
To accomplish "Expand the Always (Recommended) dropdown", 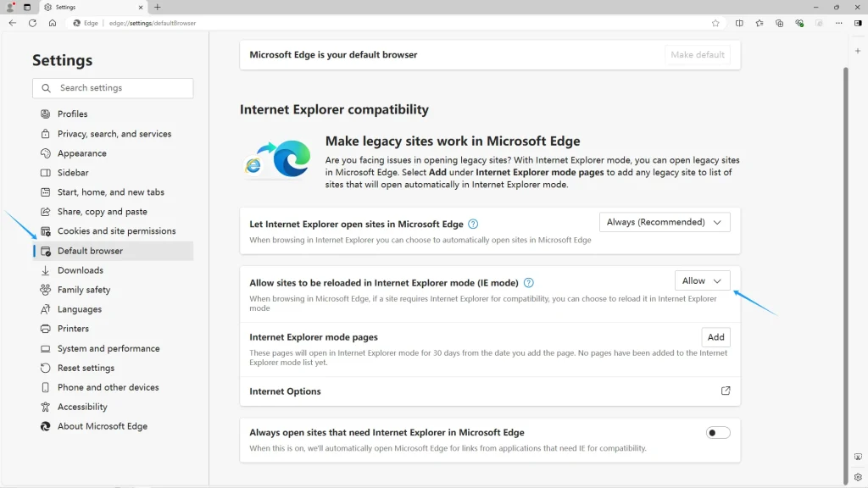I will coord(665,222).
